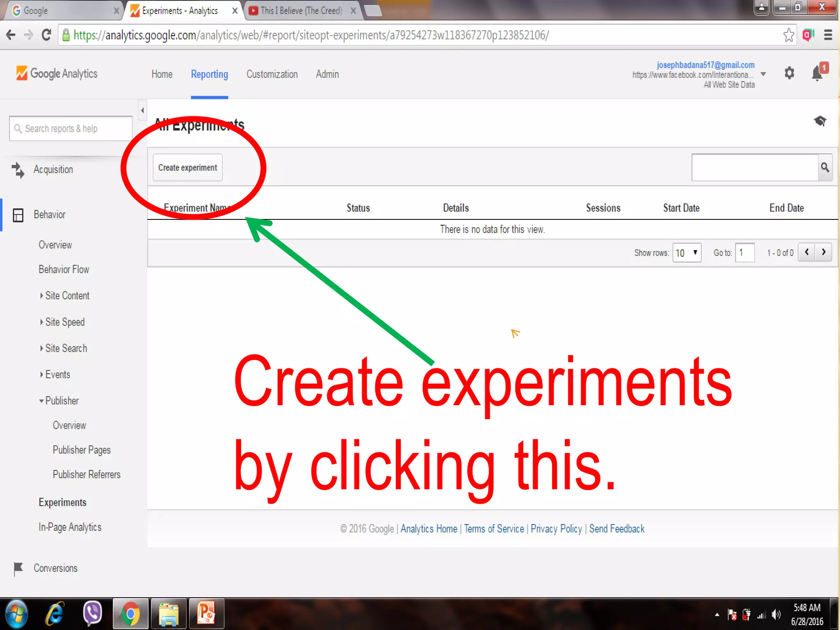Click the Action Center flag tray icon
The height and width of the screenshot is (630, 840).
[x=732, y=614]
